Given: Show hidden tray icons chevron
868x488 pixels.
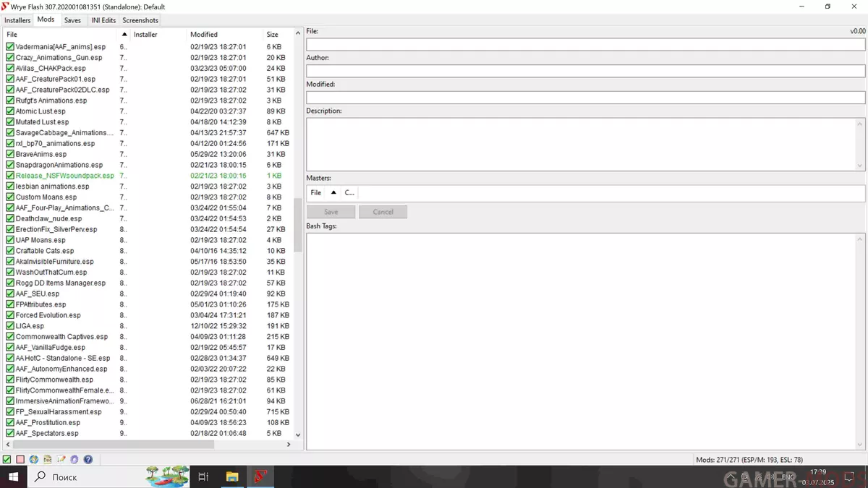Looking at the screenshot, I should [731, 476].
